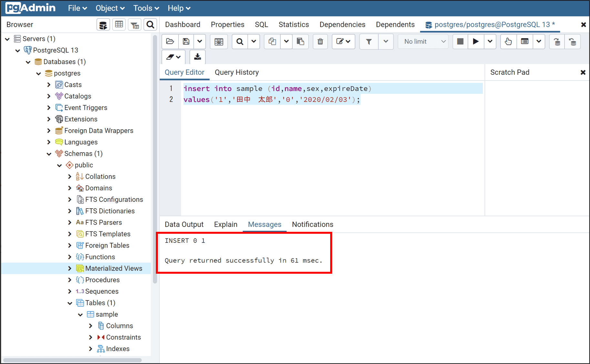Open the Find options dropdown arrow
The width and height of the screenshot is (590, 364).
click(254, 42)
